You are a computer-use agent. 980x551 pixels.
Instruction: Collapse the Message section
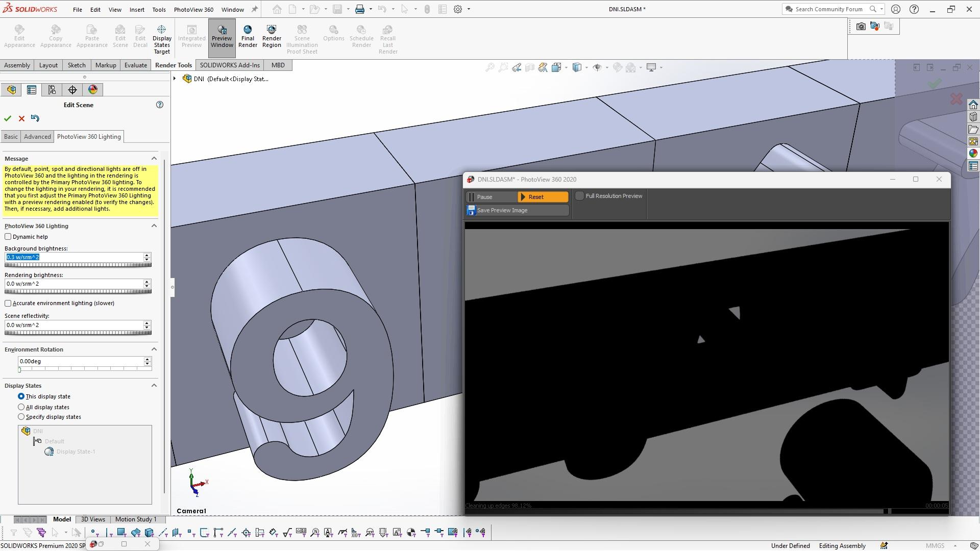tap(154, 159)
